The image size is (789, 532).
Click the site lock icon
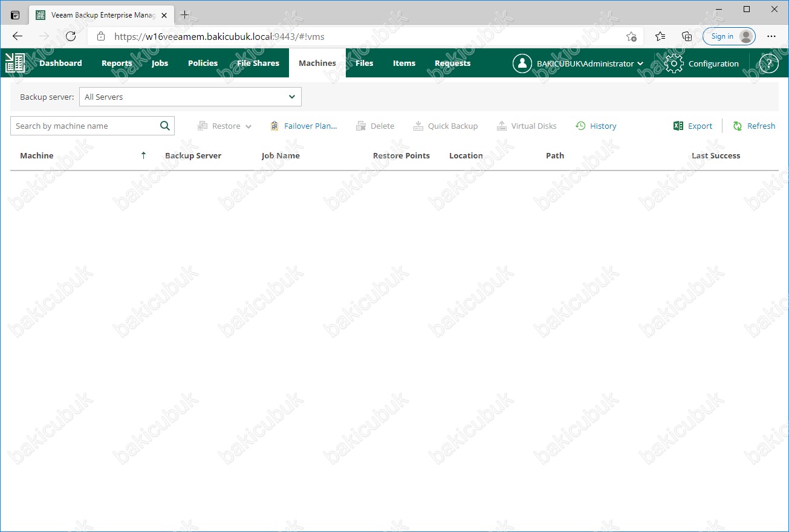click(x=101, y=36)
